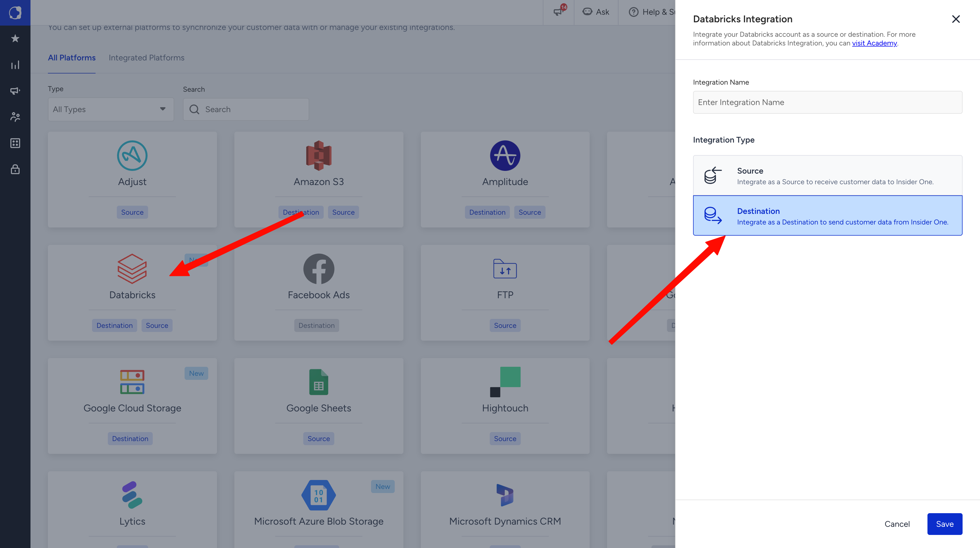Image resolution: width=980 pixels, height=548 pixels.
Task: Click the Source tag on Google Sheets card
Action: coord(319,438)
